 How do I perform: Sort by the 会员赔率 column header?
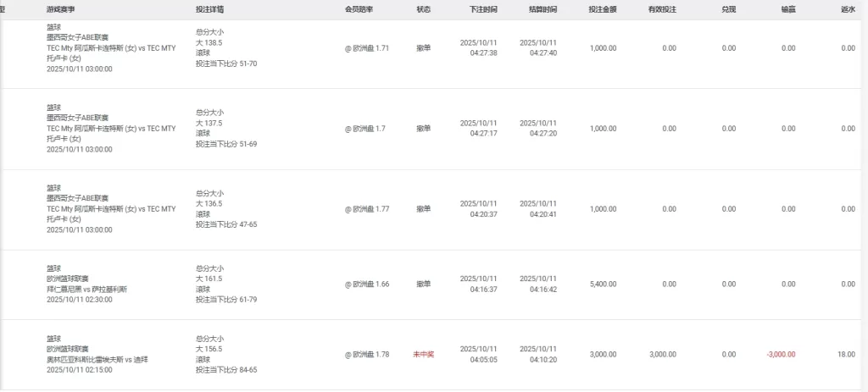point(359,9)
